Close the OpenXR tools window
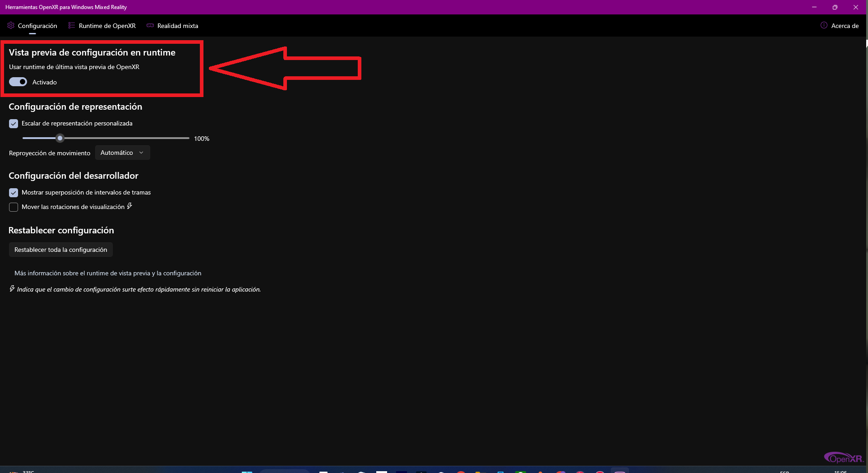This screenshot has height=473, width=868. point(856,7)
